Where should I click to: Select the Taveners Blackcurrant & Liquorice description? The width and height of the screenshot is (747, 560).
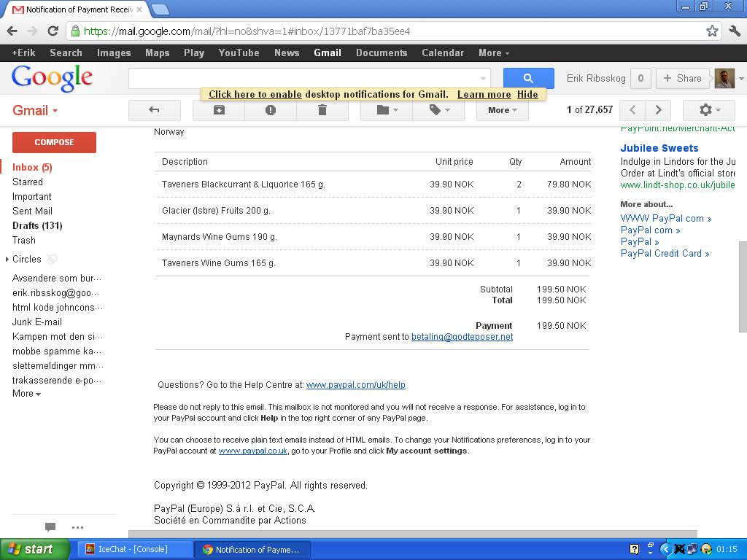click(244, 184)
